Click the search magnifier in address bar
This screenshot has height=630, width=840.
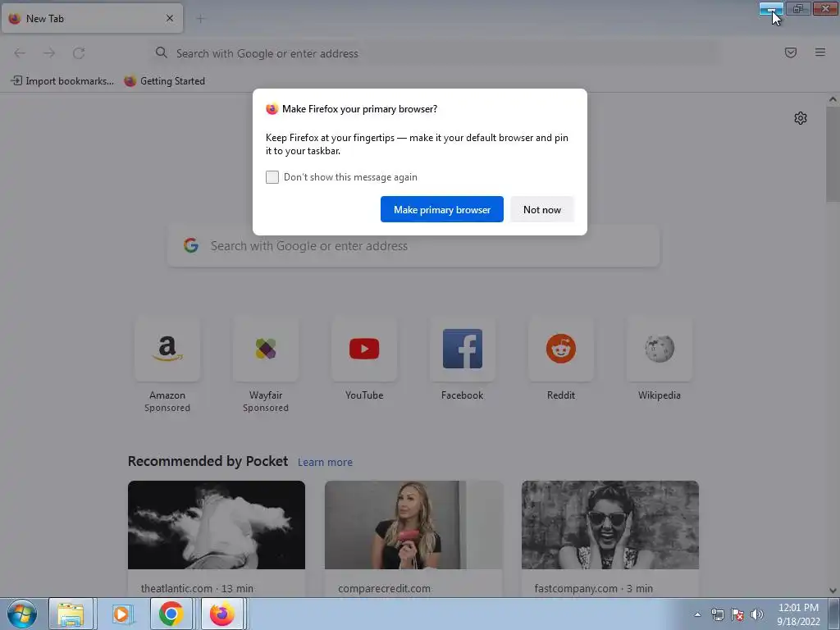point(162,52)
